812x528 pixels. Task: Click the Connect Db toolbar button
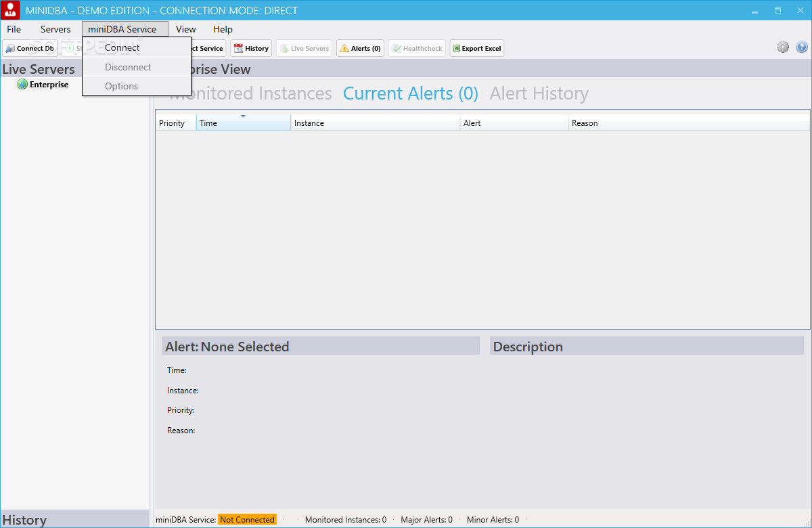[30, 48]
